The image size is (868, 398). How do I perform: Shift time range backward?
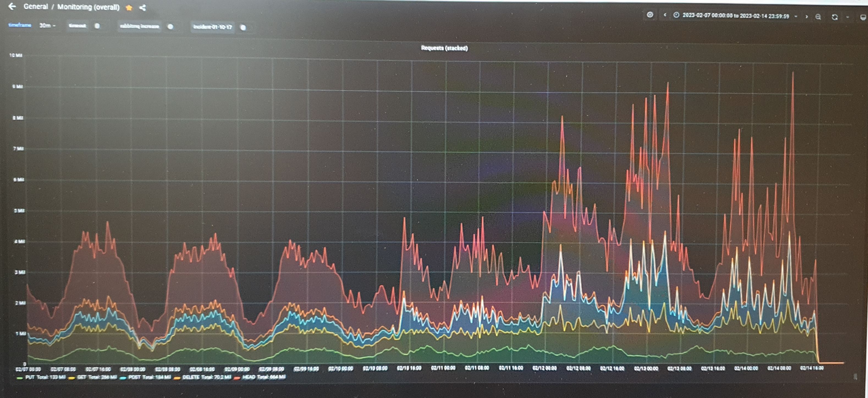click(x=665, y=15)
